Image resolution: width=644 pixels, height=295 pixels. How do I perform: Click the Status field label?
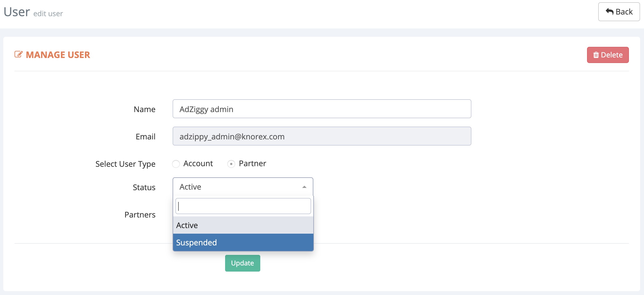pos(144,187)
